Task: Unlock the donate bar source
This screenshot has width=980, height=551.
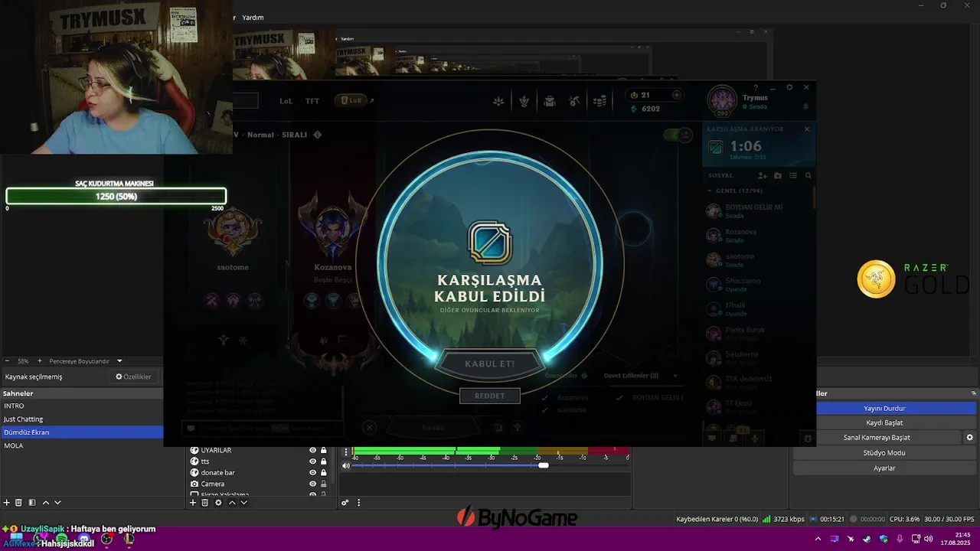Action: click(x=324, y=473)
